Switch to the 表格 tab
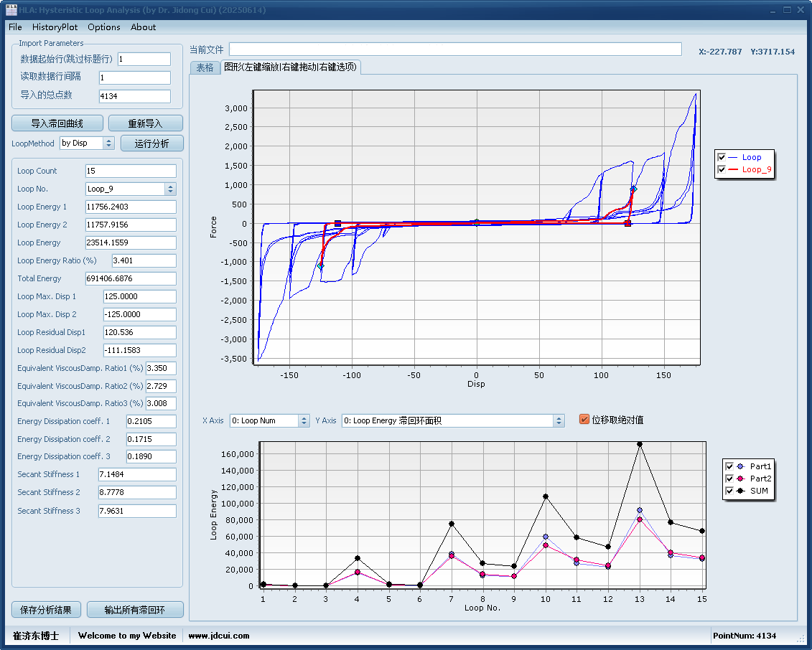 tap(205, 68)
